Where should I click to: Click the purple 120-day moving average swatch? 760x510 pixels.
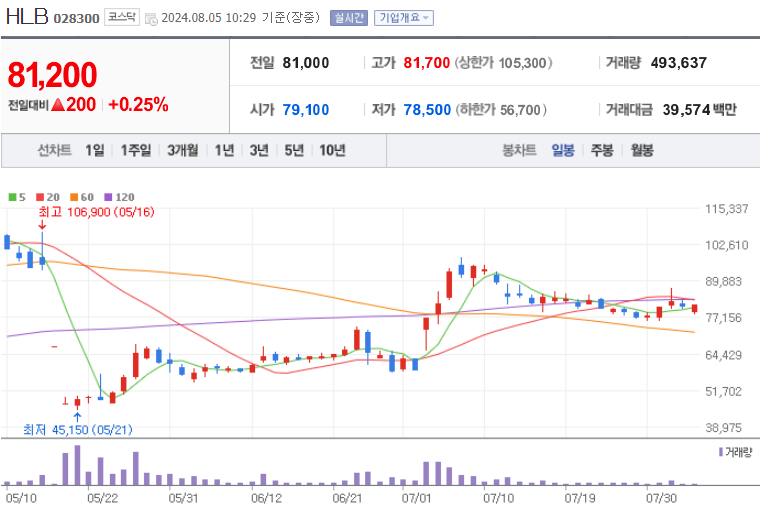109,197
